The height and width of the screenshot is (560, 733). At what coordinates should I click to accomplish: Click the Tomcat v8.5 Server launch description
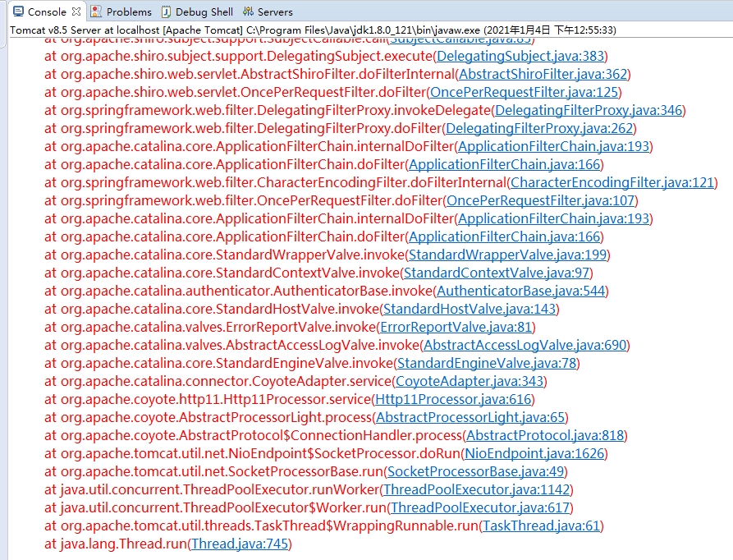click(314, 30)
